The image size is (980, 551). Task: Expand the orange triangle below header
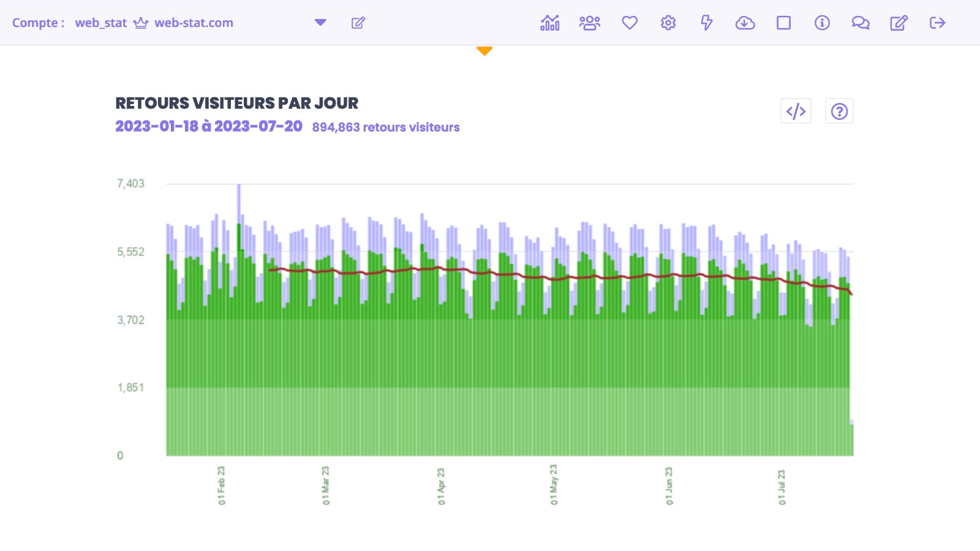(484, 51)
